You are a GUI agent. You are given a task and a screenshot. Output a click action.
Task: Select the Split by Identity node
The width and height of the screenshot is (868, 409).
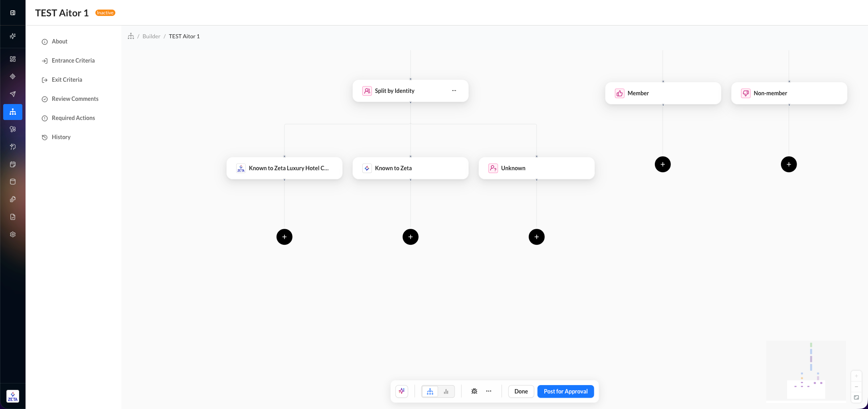[x=411, y=91]
